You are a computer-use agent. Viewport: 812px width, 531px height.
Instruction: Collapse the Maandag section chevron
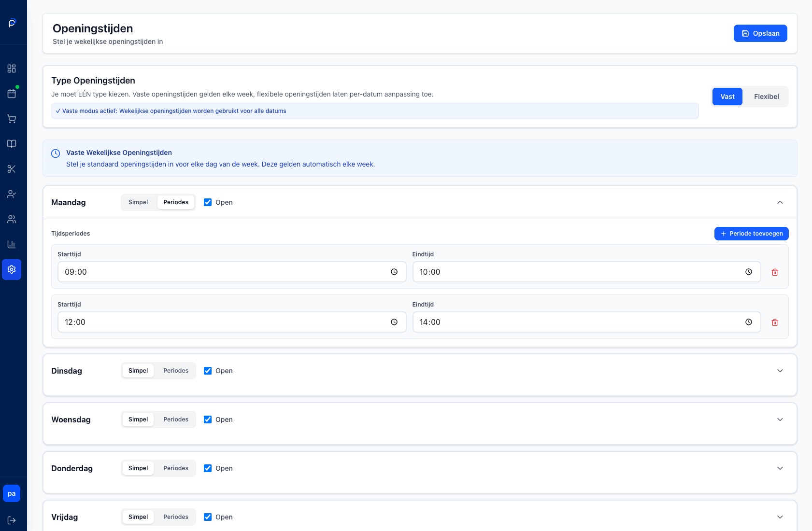[x=780, y=202]
